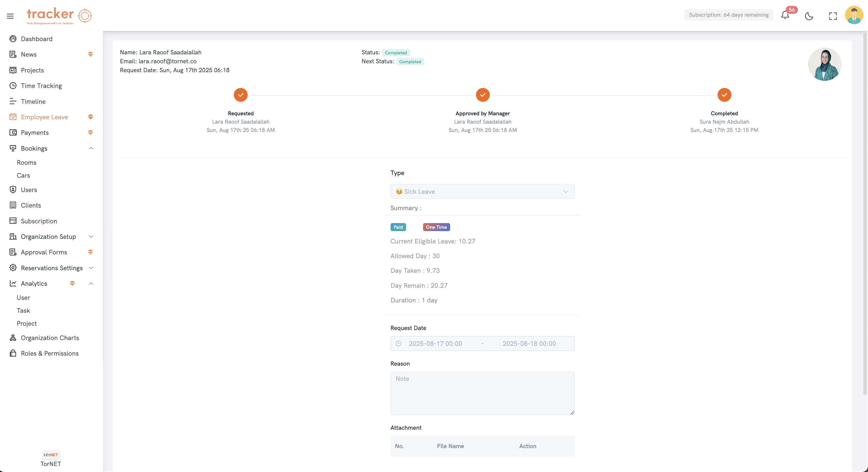868x472 pixels.
Task: Click inside the Reason note field
Action: pos(482,393)
